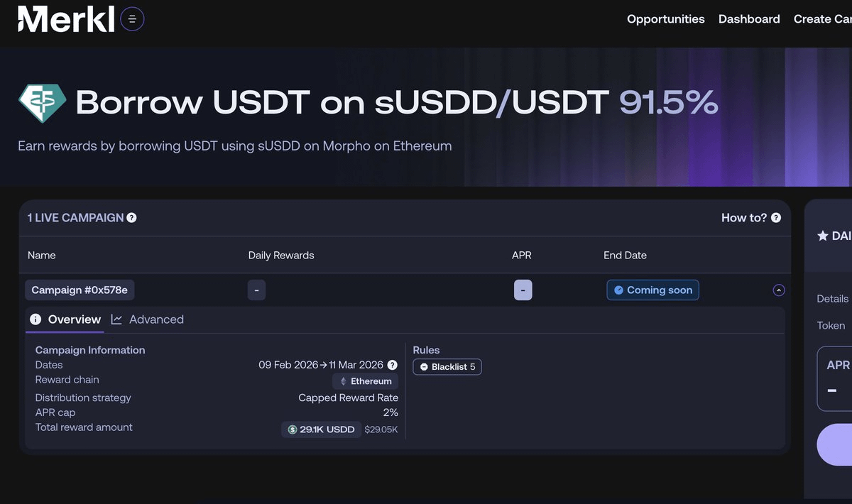Click the help icon next to 1 LIVE CAMPAIGN
The height and width of the screenshot is (504, 852).
pos(131,218)
